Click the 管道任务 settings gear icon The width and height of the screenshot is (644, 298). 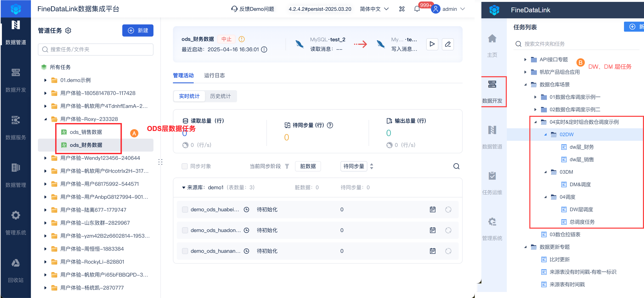68,30
